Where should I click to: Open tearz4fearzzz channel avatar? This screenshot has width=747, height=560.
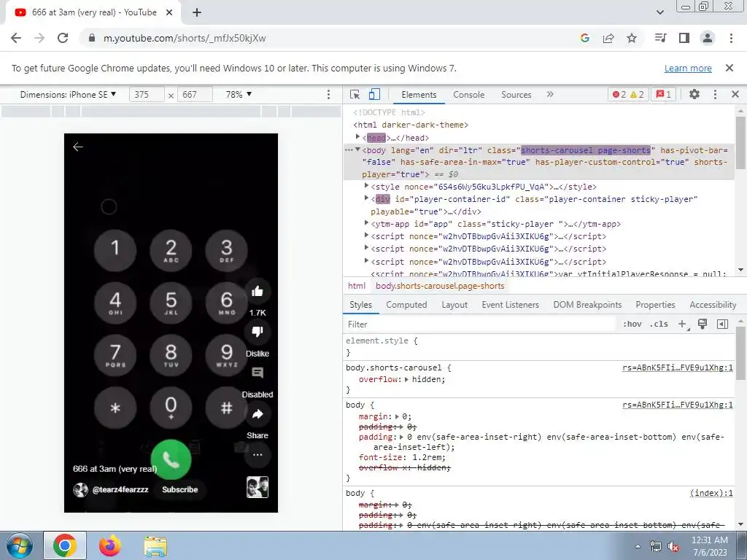[x=80, y=489]
